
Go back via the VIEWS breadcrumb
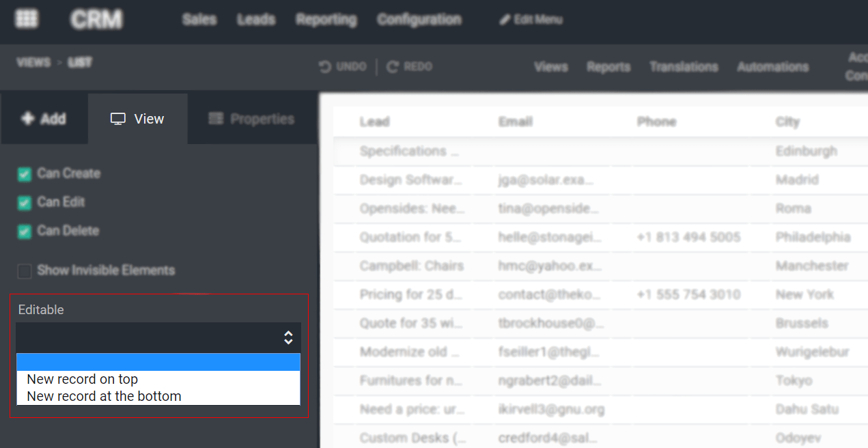click(x=33, y=61)
